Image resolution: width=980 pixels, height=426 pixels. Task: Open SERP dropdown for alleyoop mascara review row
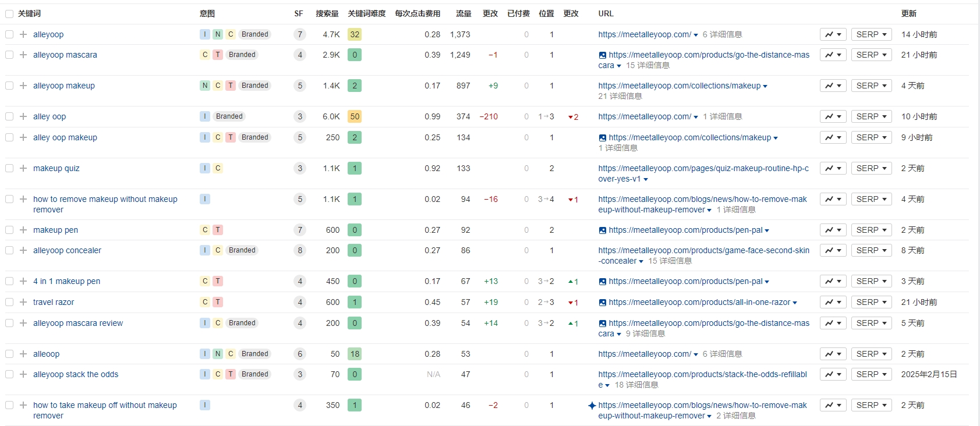point(871,323)
